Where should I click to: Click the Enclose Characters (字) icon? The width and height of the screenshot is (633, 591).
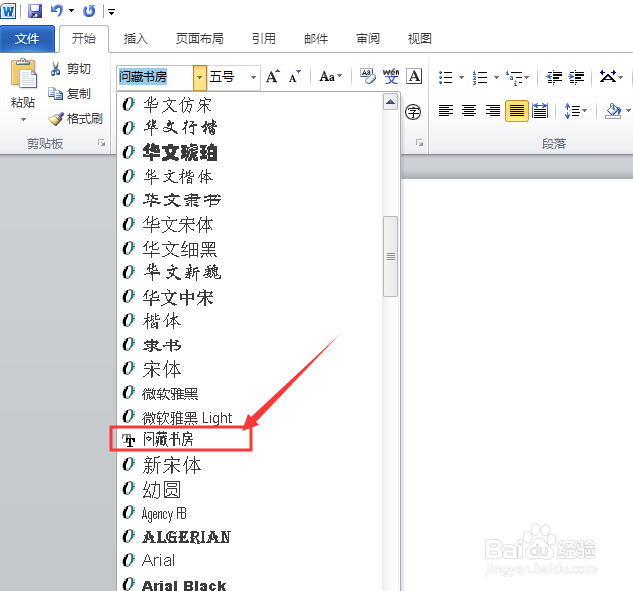(413, 112)
